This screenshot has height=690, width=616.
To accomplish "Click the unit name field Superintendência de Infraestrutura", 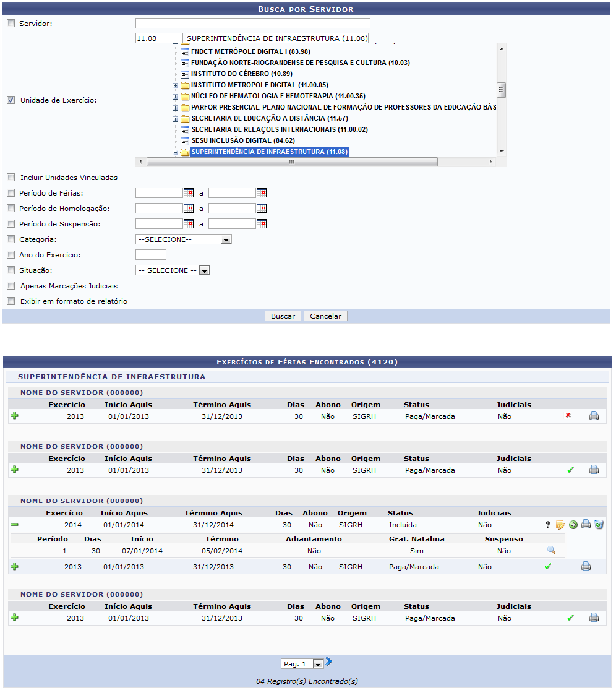I will (277, 38).
